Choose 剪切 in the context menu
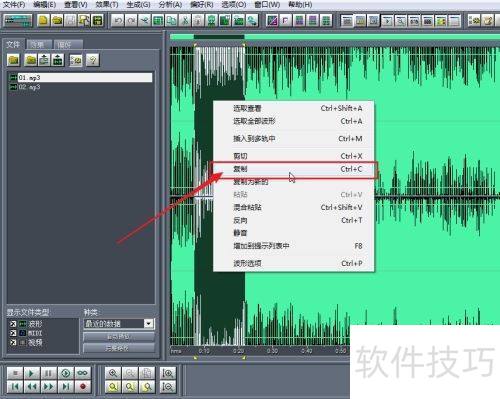500x399 pixels. coord(294,156)
